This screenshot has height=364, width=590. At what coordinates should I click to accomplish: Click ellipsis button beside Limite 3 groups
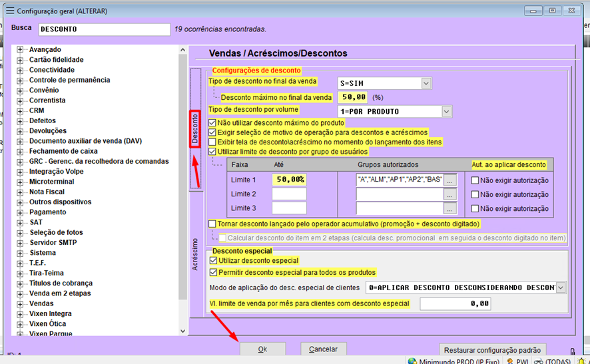(451, 208)
